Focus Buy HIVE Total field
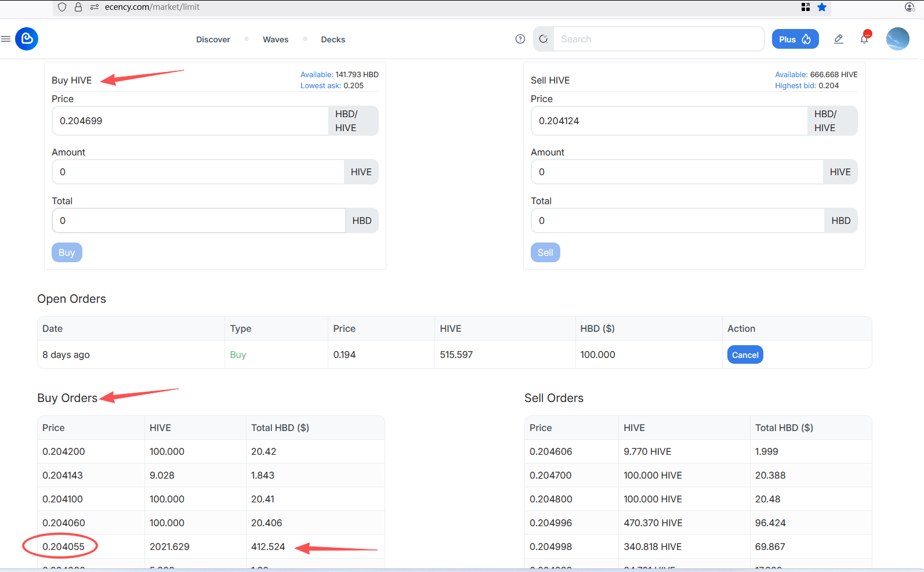 point(199,220)
